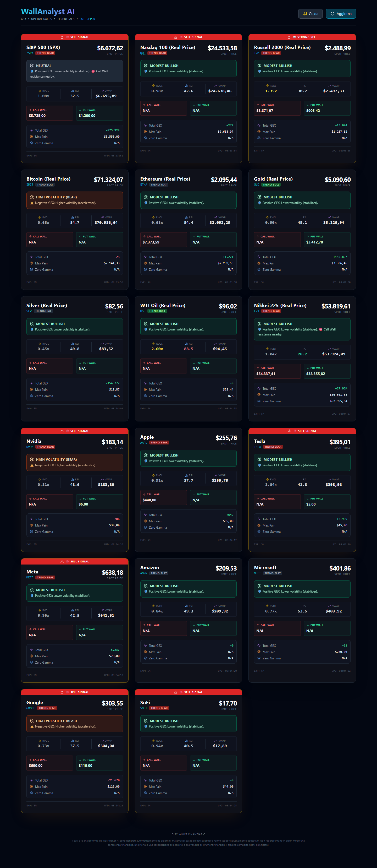Viewport: 377px width, 868px height.
Task: Click the Zero Gamma layers icon on Nikkei 225
Action: 259,401
